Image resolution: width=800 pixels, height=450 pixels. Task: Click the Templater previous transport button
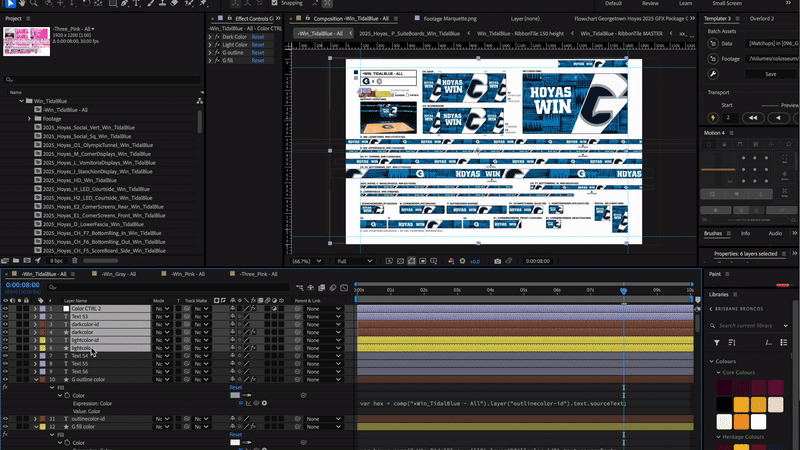pyautogui.click(x=778, y=118)
